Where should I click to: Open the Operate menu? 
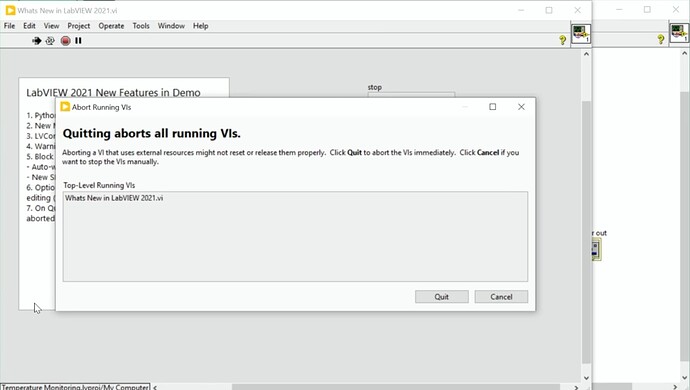111,26
